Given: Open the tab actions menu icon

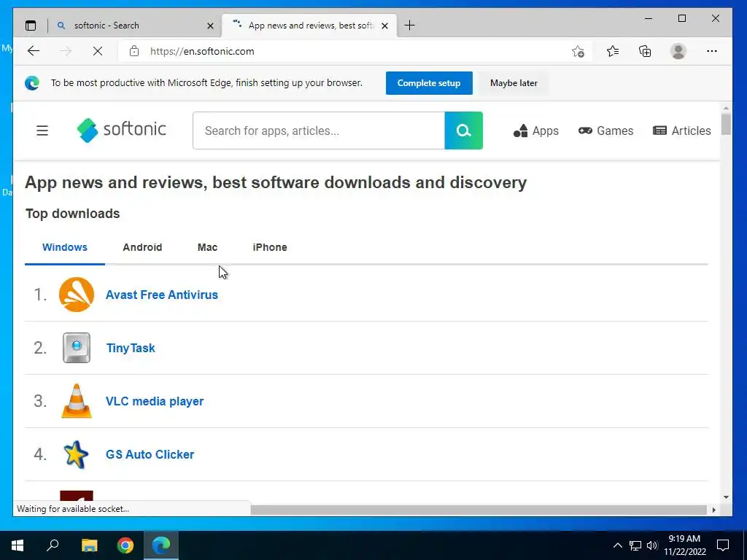Looking at the screenshot, I should click(31, 26).
